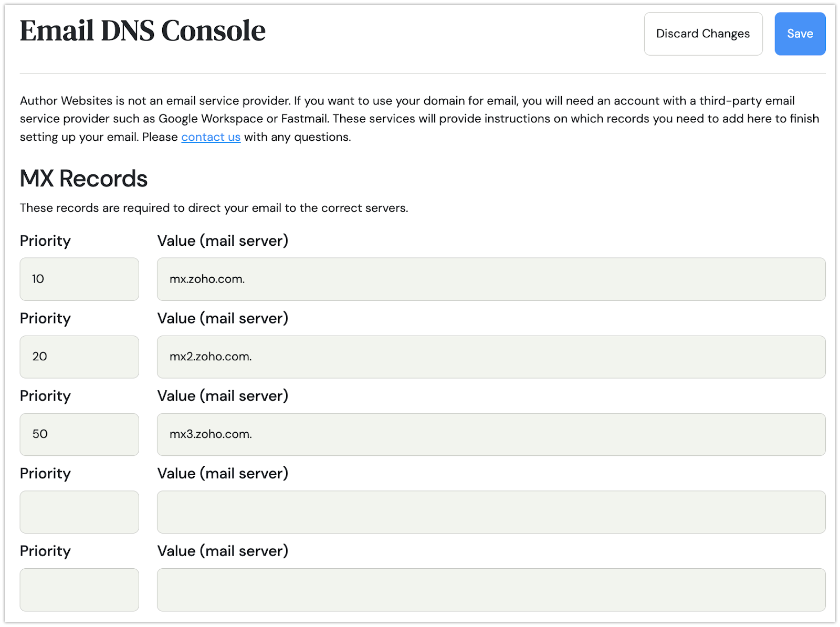Click the text 'These records are required to direct your email'
This screenshot has width=840, height=627.
(x=151, y=208)
